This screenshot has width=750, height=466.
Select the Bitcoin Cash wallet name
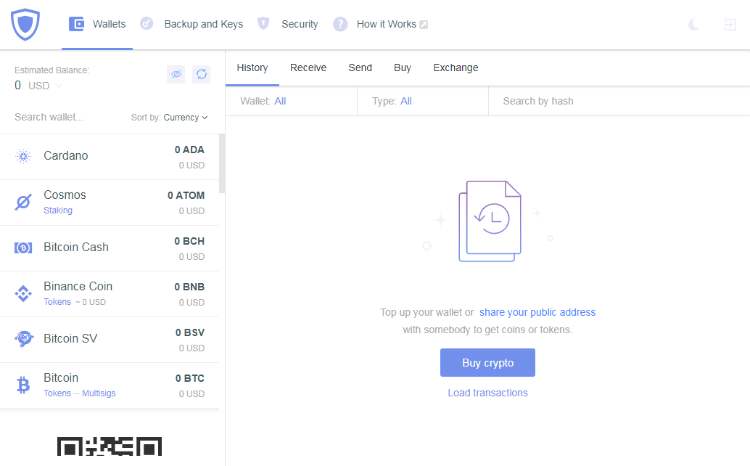[76, 247]
